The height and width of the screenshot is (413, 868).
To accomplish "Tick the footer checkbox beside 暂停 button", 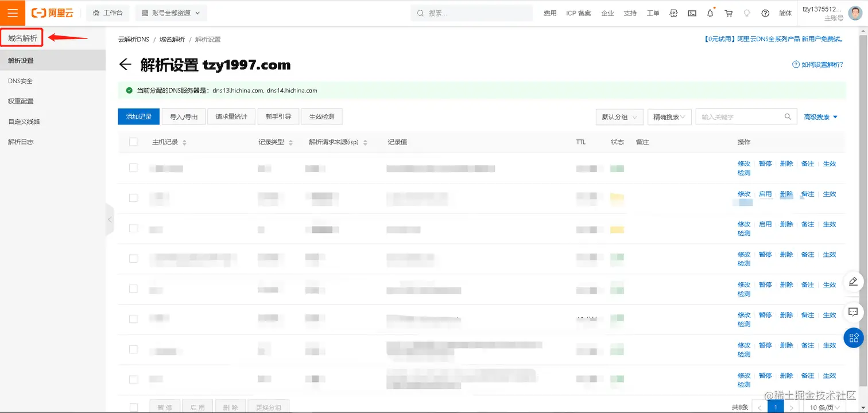I will [x=133, y=407].
